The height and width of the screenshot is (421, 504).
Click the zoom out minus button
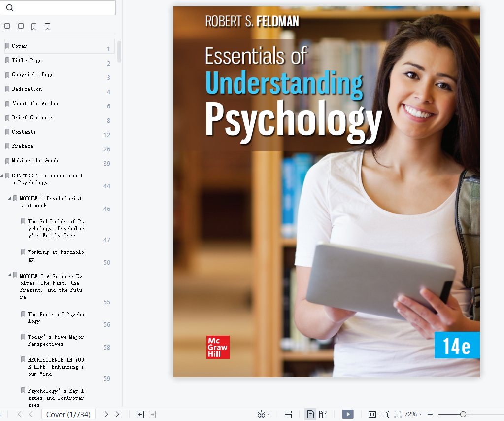(x=430, y=414)
